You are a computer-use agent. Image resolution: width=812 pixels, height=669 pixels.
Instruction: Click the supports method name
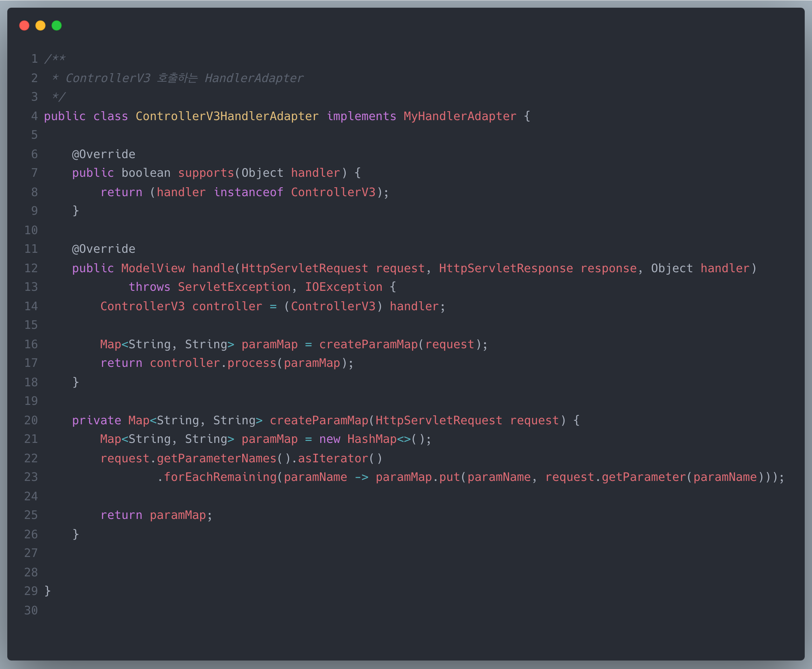pyautogui.click(x=206, y=173)
